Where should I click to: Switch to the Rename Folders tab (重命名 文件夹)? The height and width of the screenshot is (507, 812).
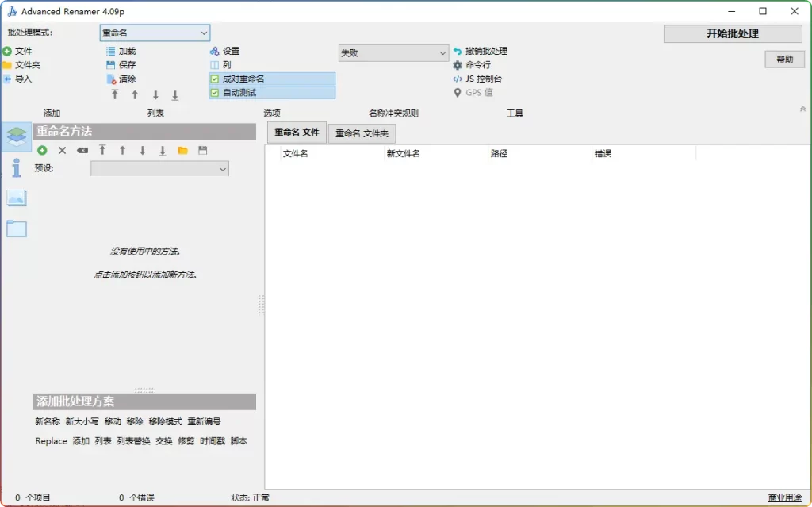point(362,133)
